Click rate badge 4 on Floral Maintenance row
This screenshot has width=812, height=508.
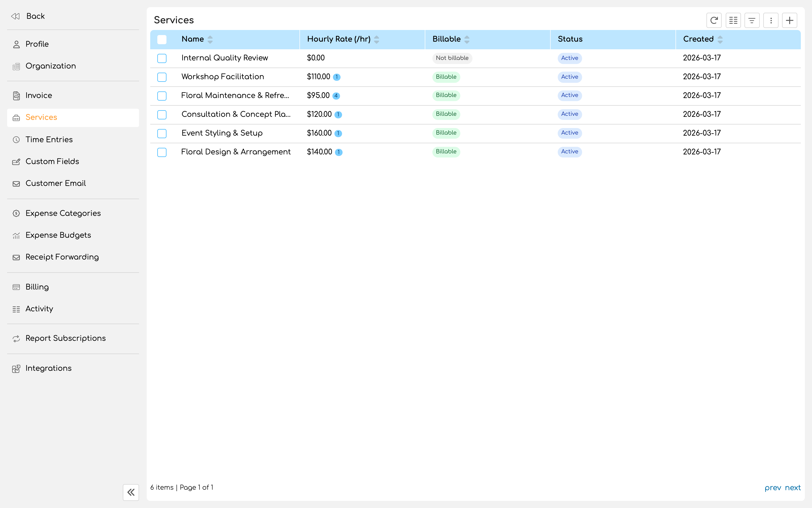coord(336,96)
